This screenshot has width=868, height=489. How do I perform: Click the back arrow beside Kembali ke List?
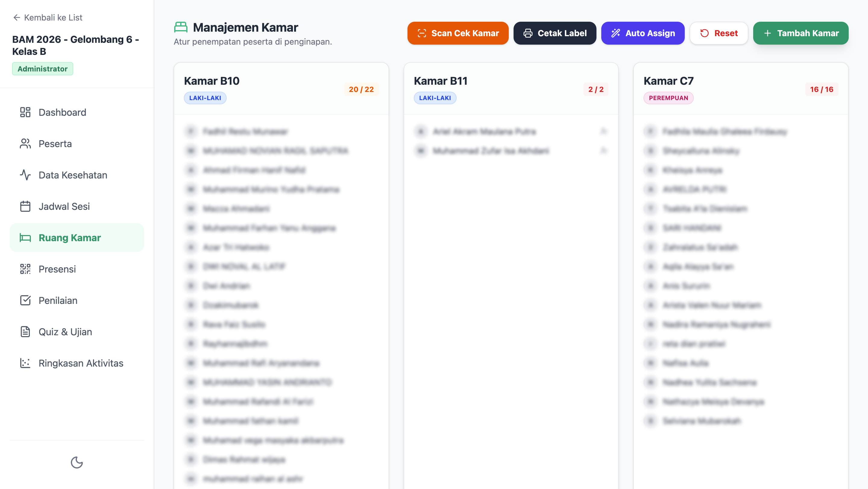pos(17,17)
